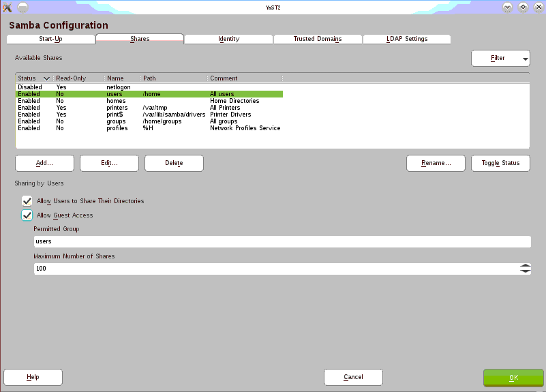Close the YaST2 window
The image size is (546, 392).
539,7
